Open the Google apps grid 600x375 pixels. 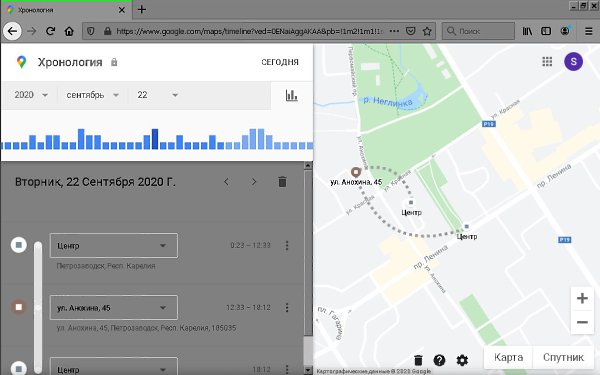click(x=547, y=62)
